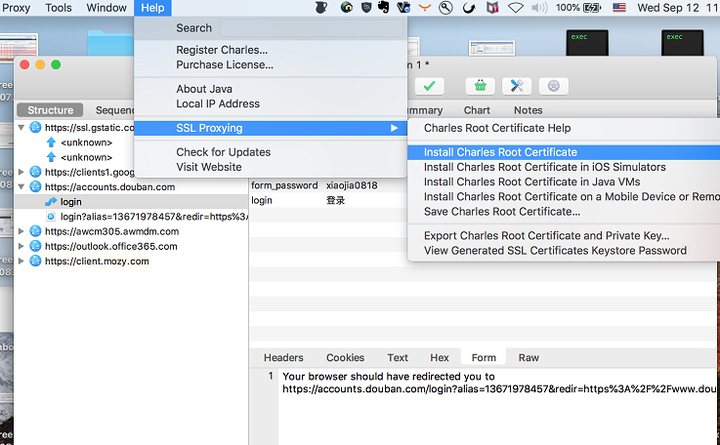720x445 pixels.
Task: Choose Visit Website menu item
Action: [270, 167]
